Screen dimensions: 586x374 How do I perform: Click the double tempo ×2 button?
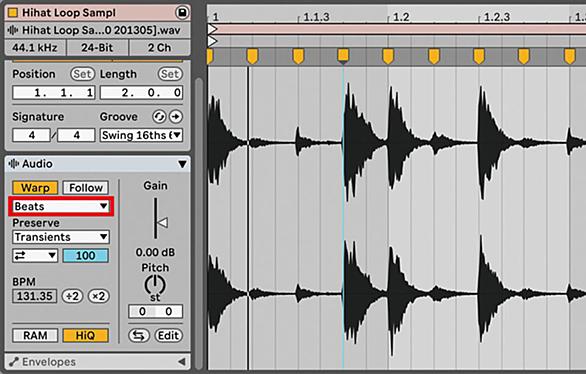98,296
